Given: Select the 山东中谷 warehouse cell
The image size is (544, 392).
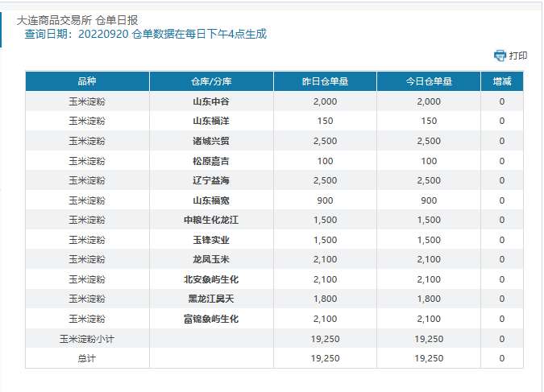Looking at the screenshot, I should (x=211, y=101).
